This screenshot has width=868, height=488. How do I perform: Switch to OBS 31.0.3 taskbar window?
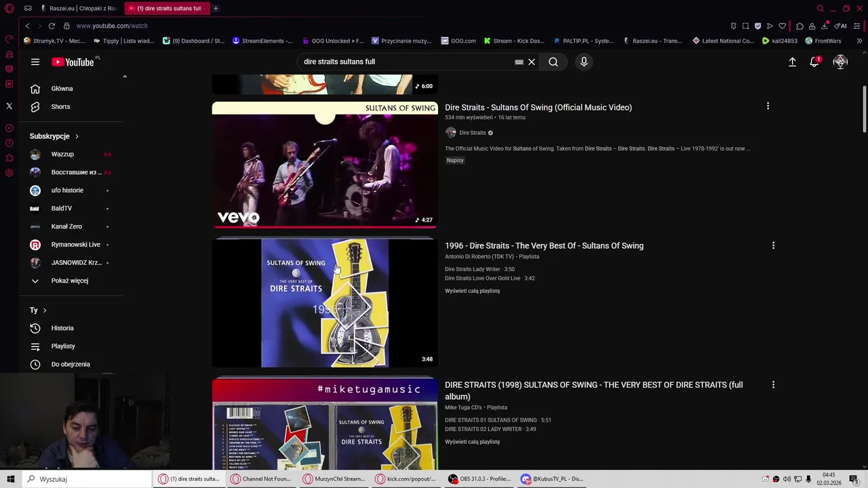point(479,479)
